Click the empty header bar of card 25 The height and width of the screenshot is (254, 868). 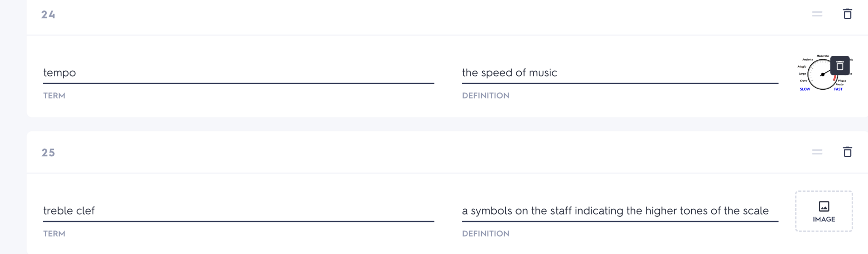click(x=424, y=152)
